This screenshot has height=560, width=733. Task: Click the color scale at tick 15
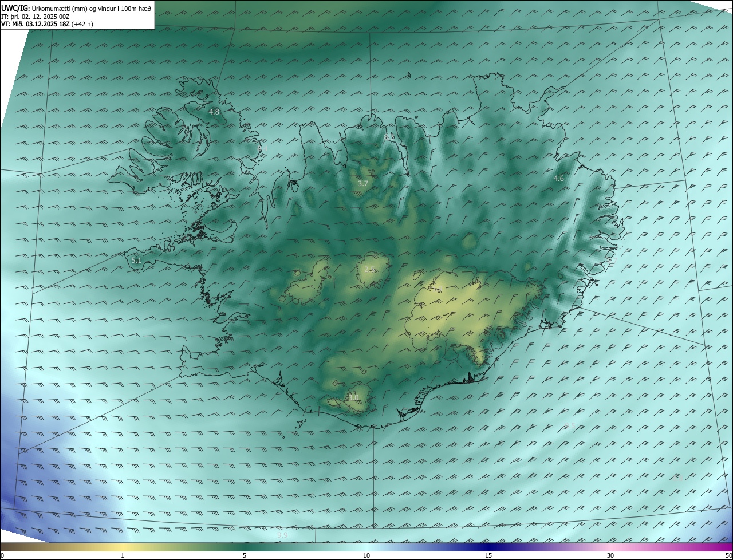[488, 555]
